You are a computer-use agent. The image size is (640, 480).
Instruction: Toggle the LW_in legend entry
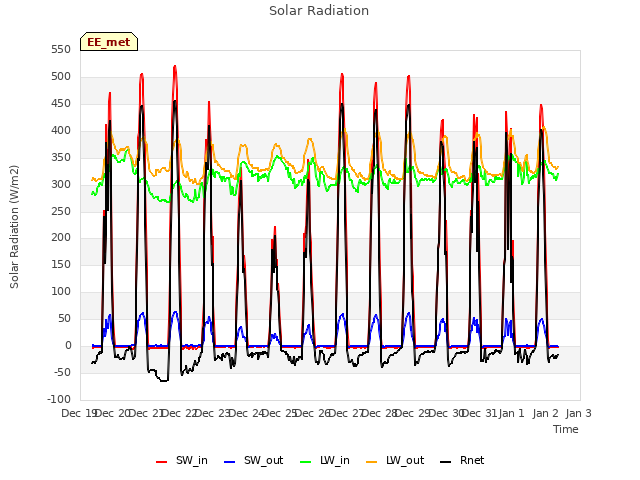point(325,460)
